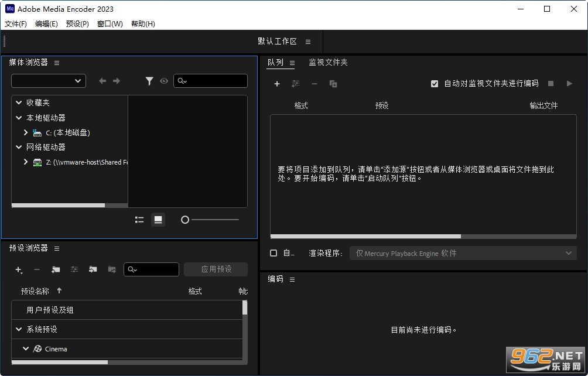Click the delete preset minus icon

(37, 269)
